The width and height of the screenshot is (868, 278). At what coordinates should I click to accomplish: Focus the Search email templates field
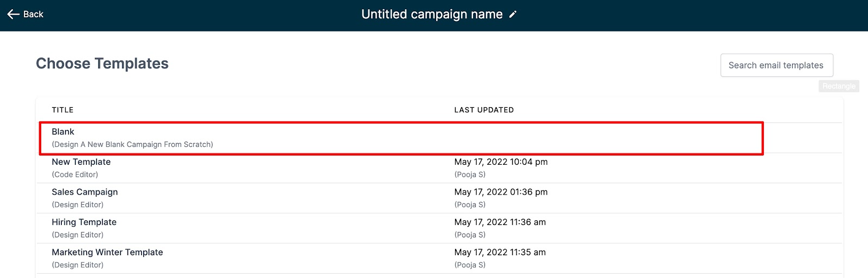776,65
